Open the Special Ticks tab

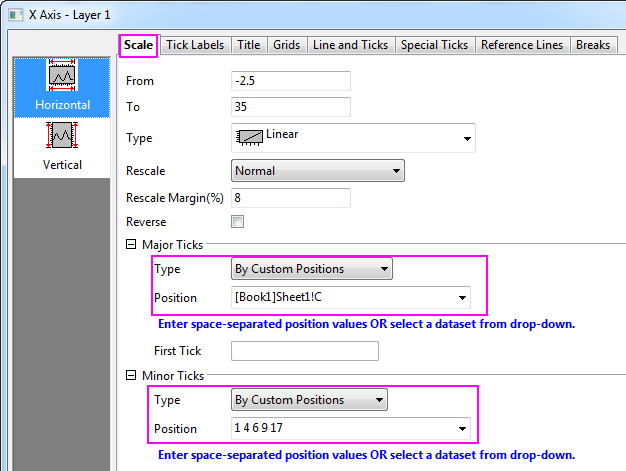pyautogui.click(x=433, y=45)
